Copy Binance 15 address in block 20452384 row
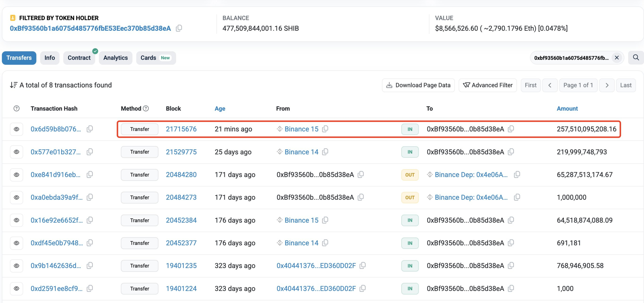This screenshot has width=644, height=303. (x=325, y=220)
